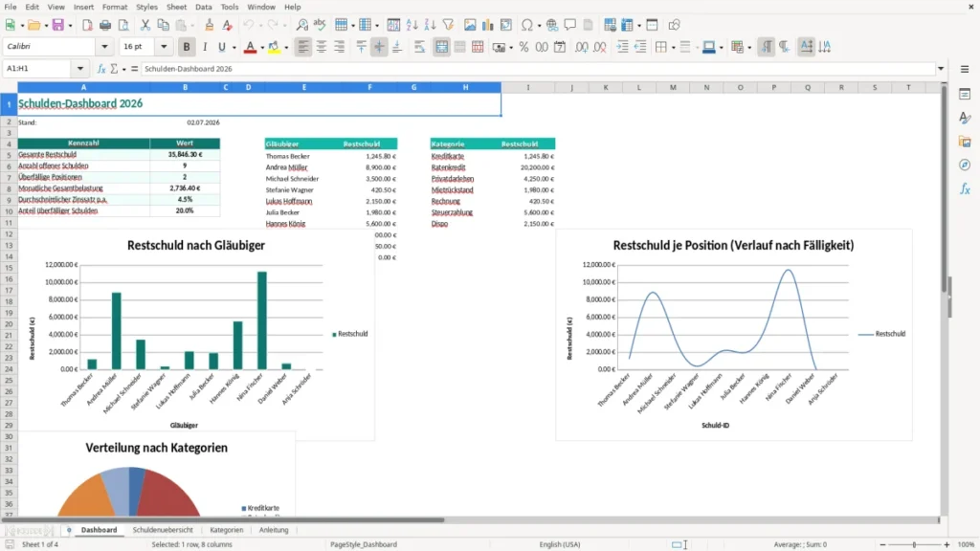Switch to Anleitung sheet tab
980x551 pixels.
tap(274, 530)
